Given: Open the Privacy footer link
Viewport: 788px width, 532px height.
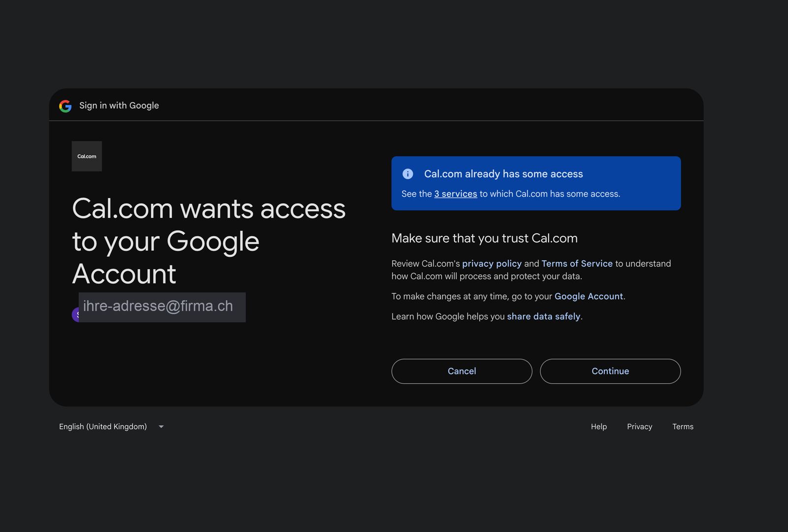Looking at the screenshot, I should 639,427.
